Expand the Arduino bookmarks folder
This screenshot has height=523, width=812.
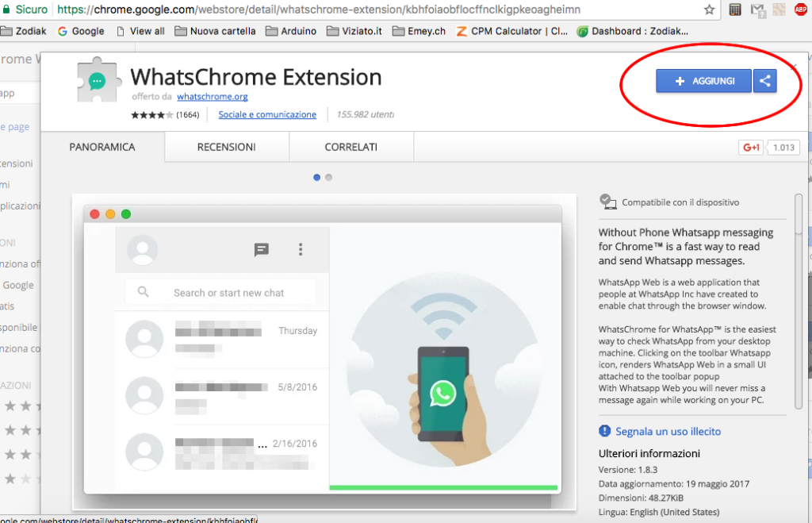click(x=291, y=31)
